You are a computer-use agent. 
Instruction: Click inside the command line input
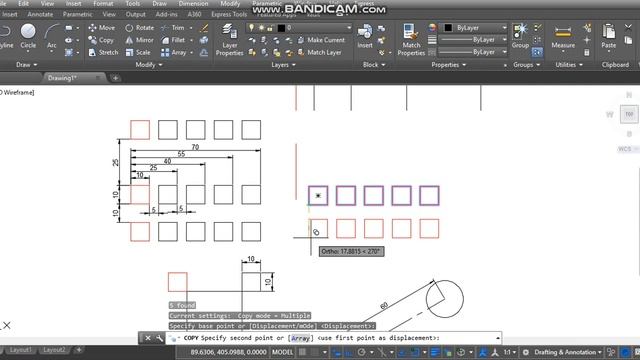(x=333, y=338)
